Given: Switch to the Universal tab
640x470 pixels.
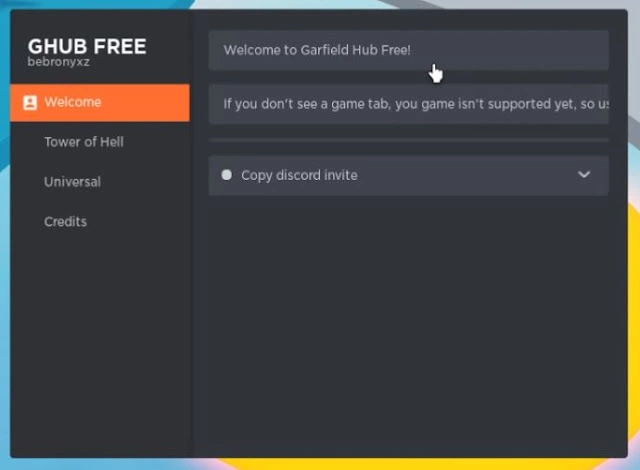Looking at the screenshot, I should [72, 182].
